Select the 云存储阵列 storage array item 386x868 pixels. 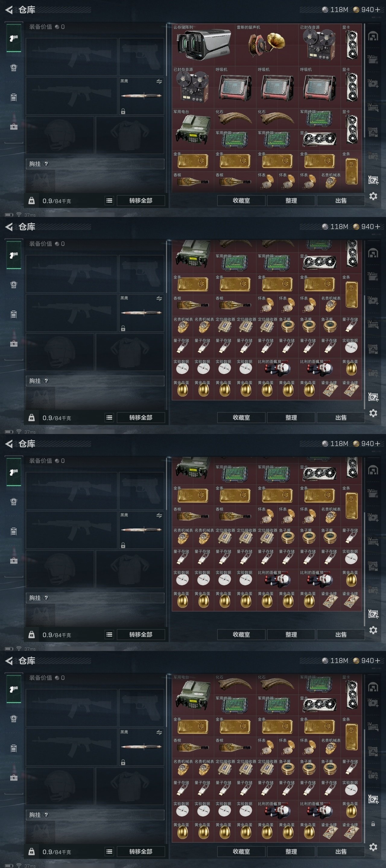203,45
